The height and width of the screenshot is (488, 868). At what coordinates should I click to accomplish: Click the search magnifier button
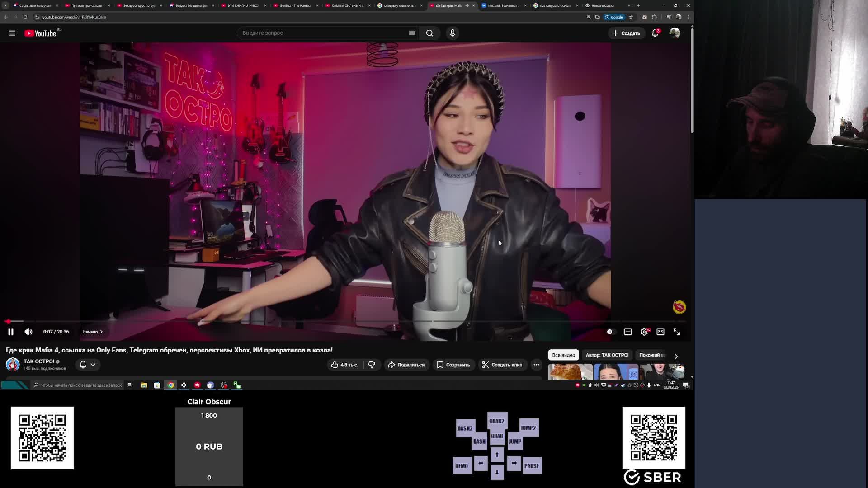[x=429, y=33]
